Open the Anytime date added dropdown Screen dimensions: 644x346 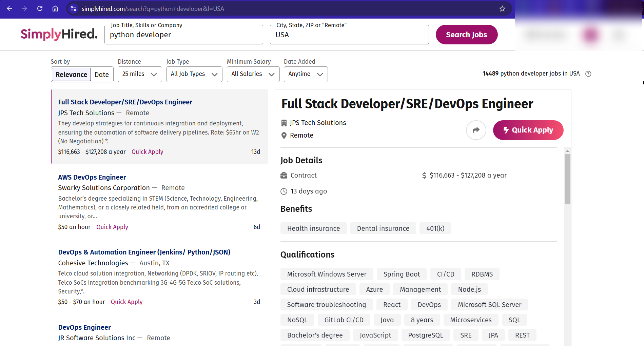305,74
